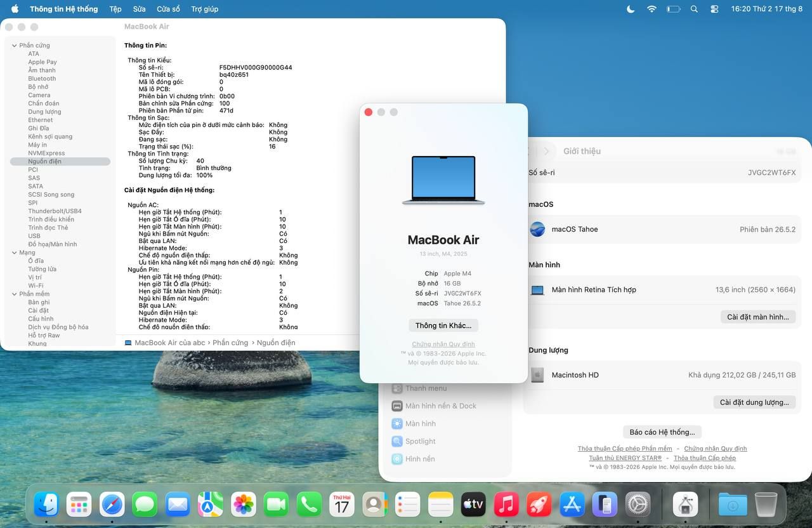This screenshot has width=812, height=528.
Task: Launch Safari from the Dock
Action: (112, 505)
